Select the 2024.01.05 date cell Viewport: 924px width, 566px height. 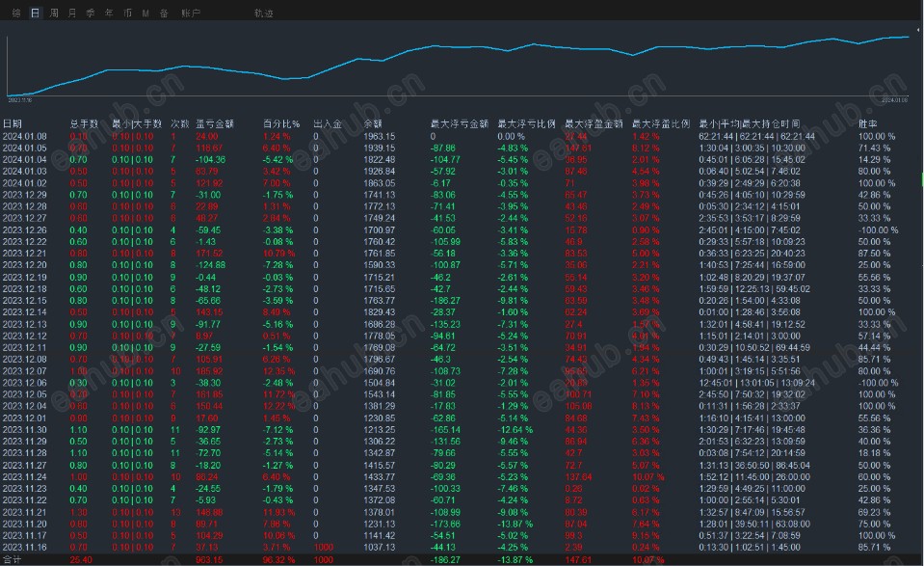25,148
